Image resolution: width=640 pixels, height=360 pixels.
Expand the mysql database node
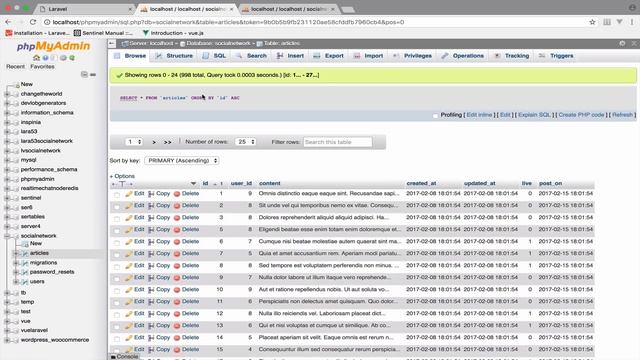tap(7, 160)
